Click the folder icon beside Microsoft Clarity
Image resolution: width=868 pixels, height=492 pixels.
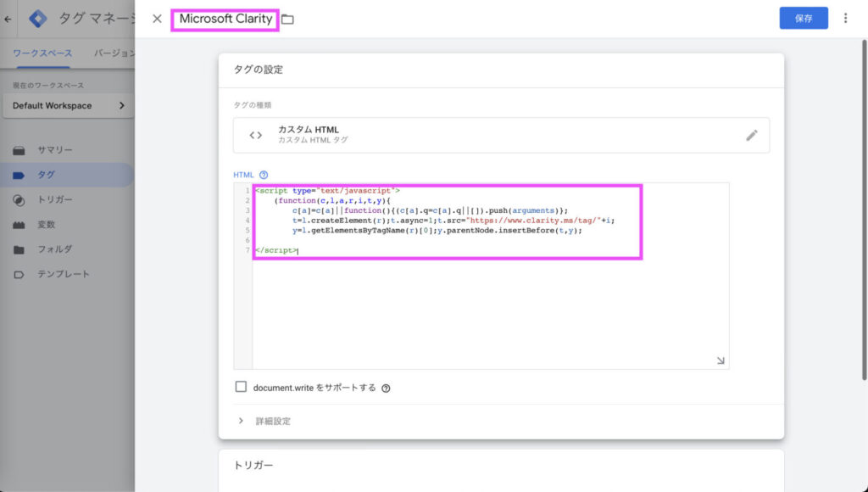pyautogui.click(x=287, y=19)
